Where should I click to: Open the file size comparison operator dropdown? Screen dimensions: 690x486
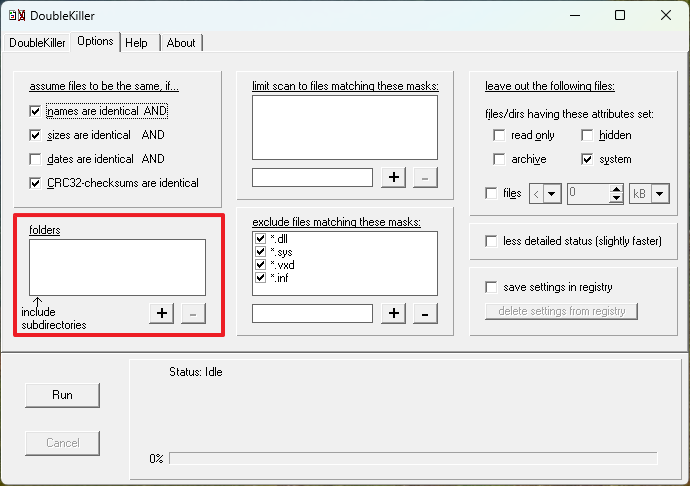click(x=552, y=194)
